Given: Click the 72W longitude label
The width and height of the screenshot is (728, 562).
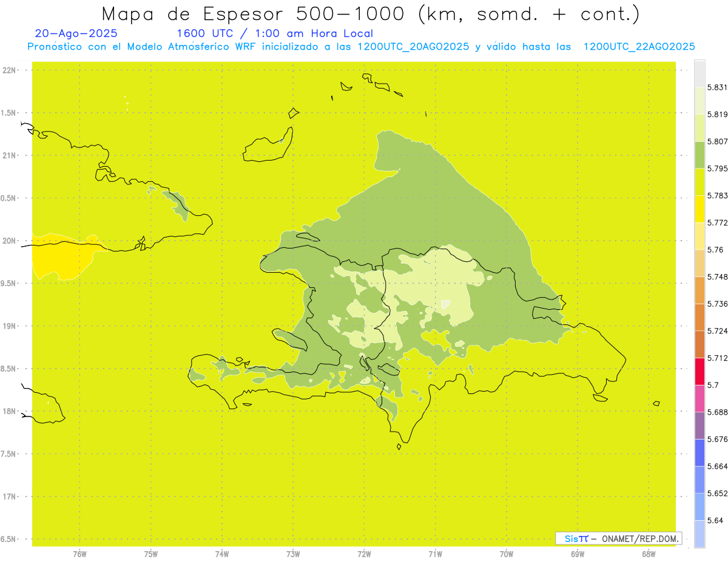Looking at the screenshot, I should pos(364,554).
